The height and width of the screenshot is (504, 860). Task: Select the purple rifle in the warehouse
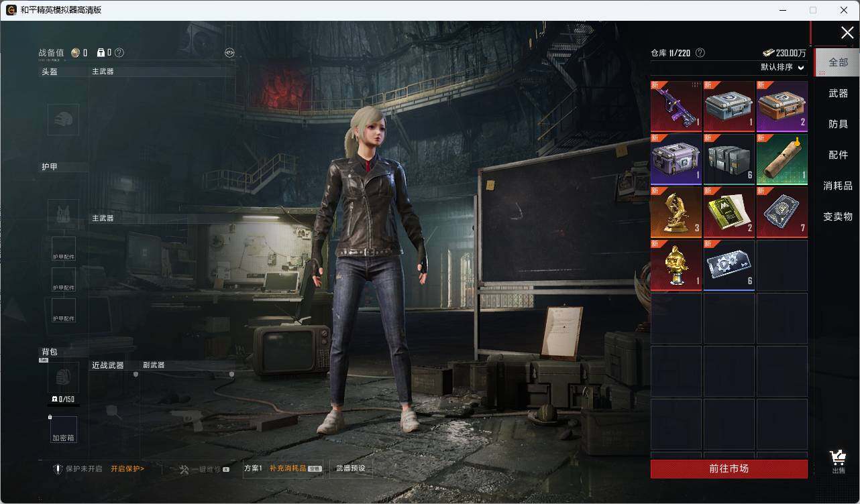[x=676, y=107]
